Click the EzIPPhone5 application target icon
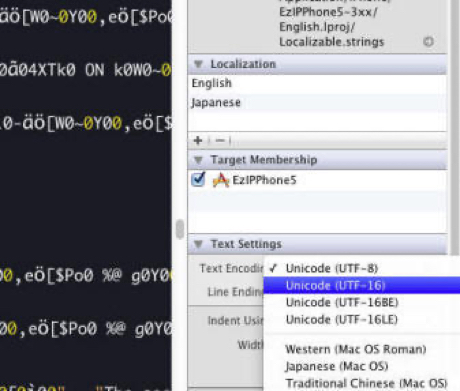 [x=221, y=180]
